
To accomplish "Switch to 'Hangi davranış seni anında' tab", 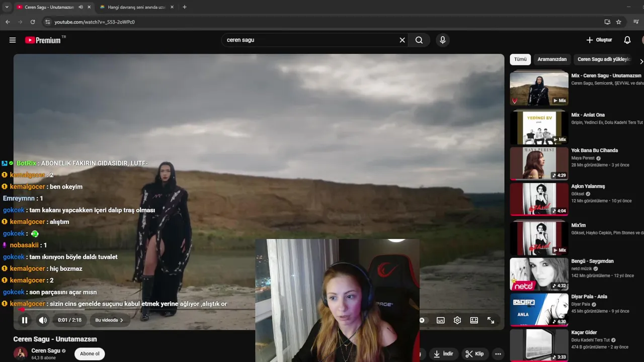I will coord(133,7).
